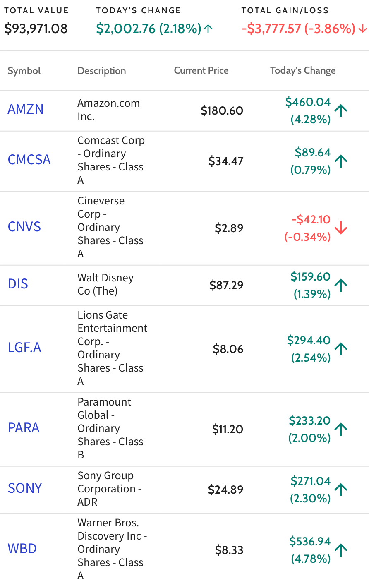Select the Total Value amount $93,971.08
The height and width of the screenshot is (588, 369).
pyautogui.click(x=36, y=29)
